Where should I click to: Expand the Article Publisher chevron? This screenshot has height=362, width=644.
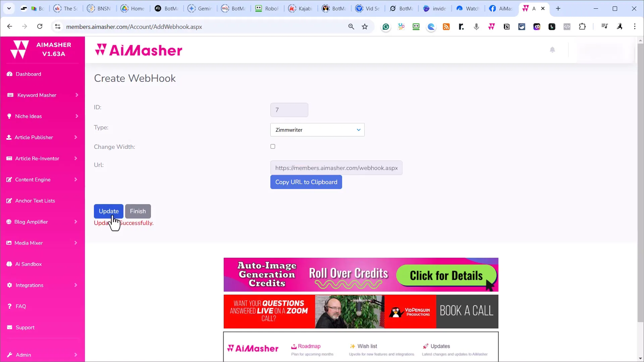(x=76, y=137)
